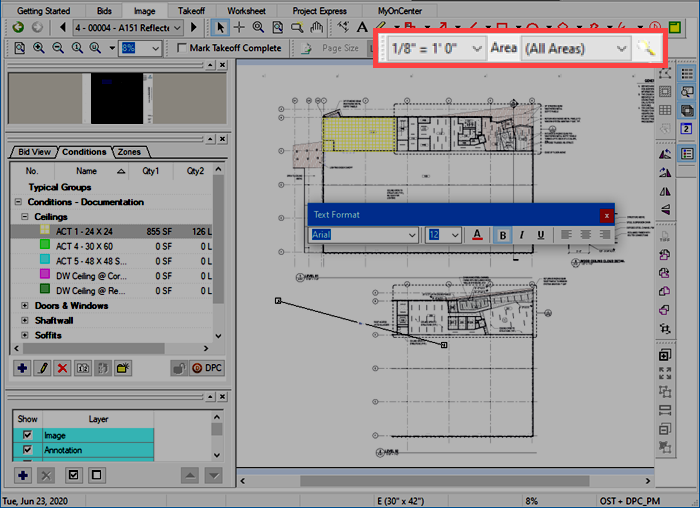Click the magic wand icon beside All Areas
The height and width of the screenshot is (509, 700).
click(646, 48)
